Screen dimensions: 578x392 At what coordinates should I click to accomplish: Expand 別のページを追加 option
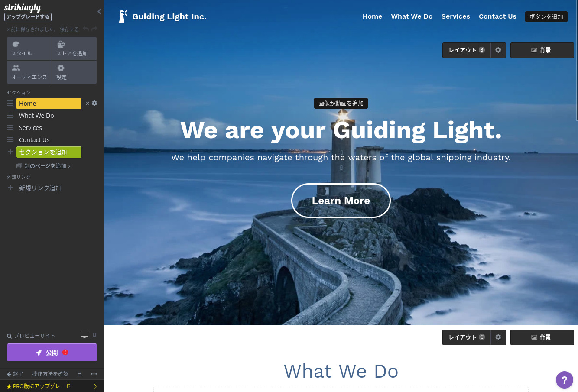43,166
